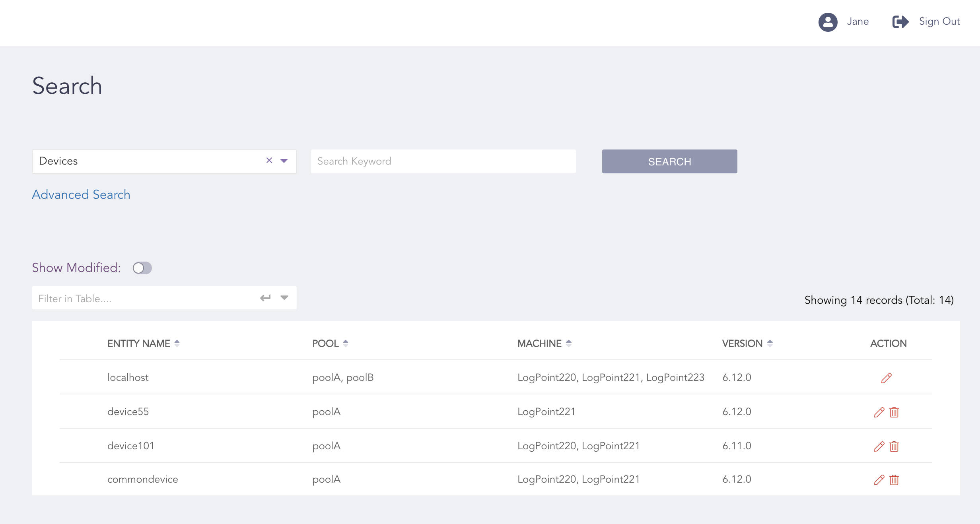
Task: Edit the commondevice entry
Action: 879,480
